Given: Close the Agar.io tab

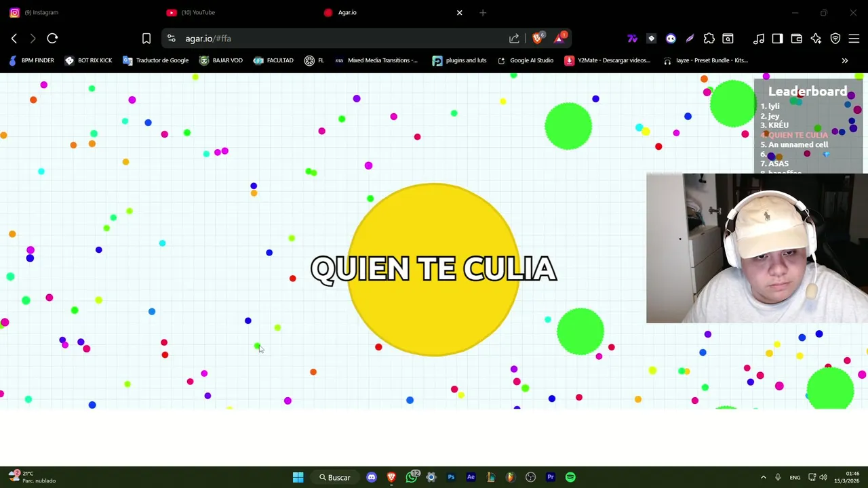Looking at the screenshot, I should pyautogui.click(x=459, y=12).
